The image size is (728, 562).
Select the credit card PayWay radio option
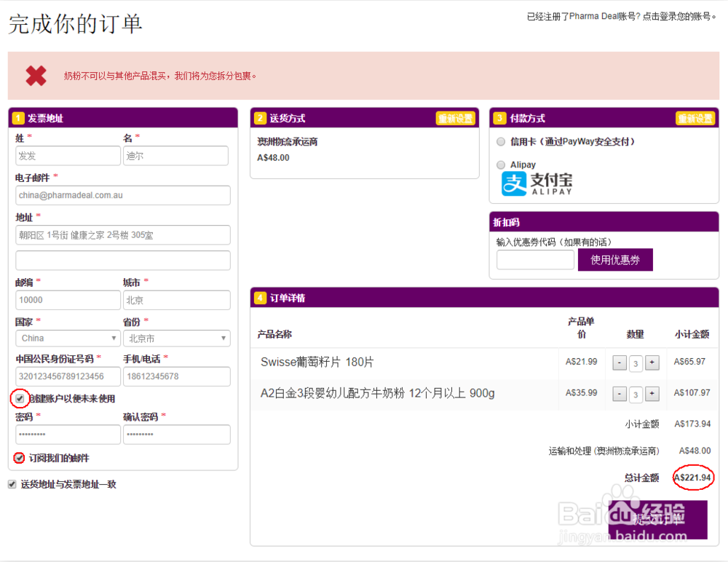click(x=501, y=142)
